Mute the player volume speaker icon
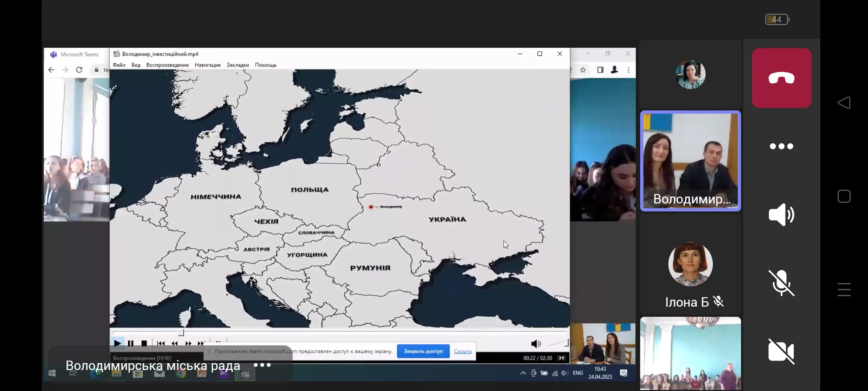Image resolution: width=868 pixels, height=391 pixels. (x=535, y=344)
